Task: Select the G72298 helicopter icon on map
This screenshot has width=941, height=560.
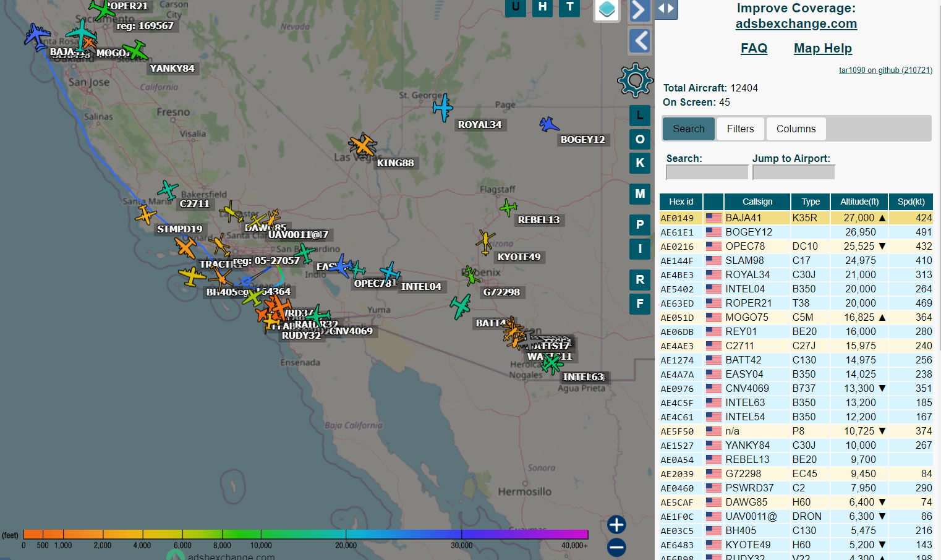Action: click(x=471, y=275)
